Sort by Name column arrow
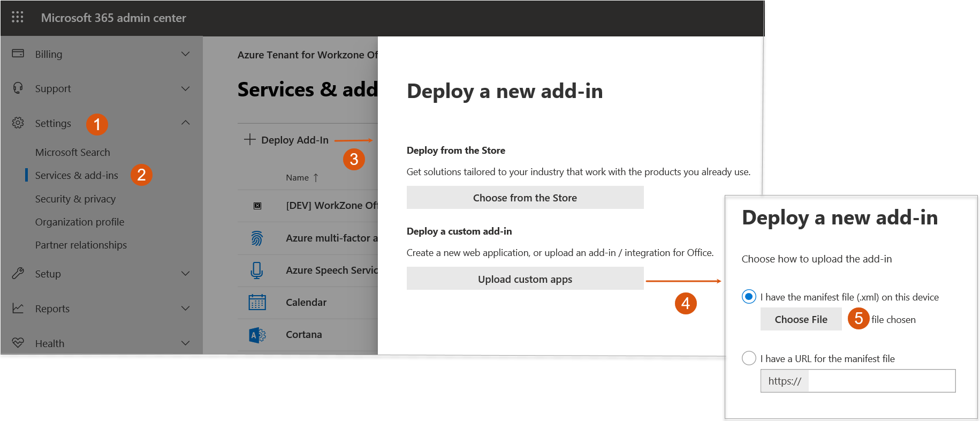Viewport: 980px width, 421px height. [316, 177]
